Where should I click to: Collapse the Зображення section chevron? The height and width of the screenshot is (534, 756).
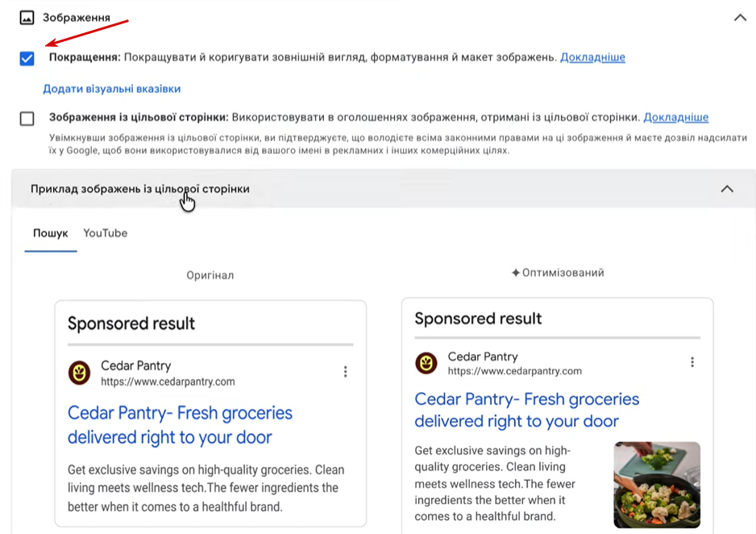(x=740, y=17)
